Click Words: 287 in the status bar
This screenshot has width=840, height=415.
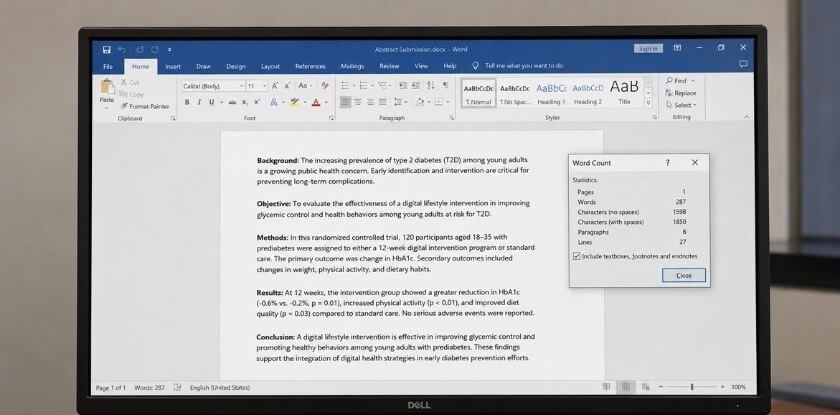click(149, 387)
